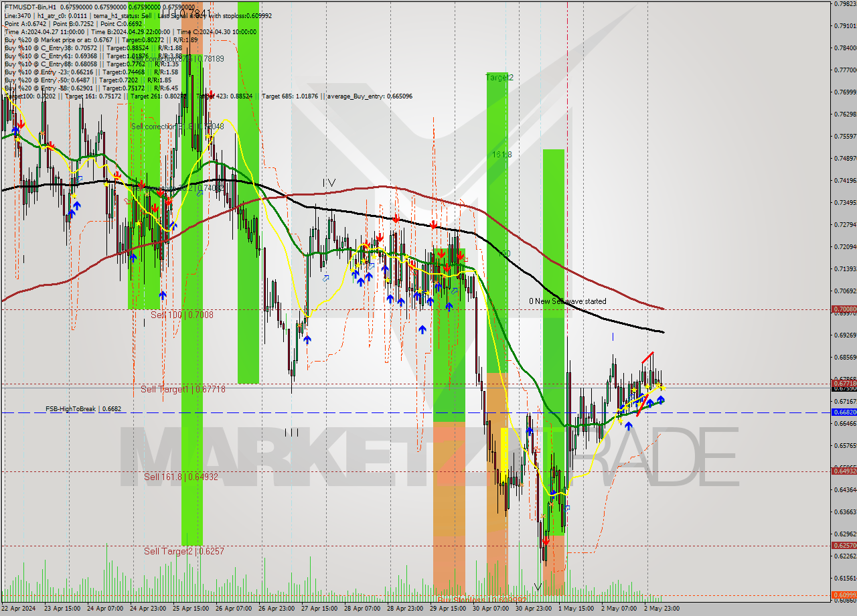This screenshot has width=857, height=616.
Task: Click the 0.76298 price axis value
Action: 845,114
